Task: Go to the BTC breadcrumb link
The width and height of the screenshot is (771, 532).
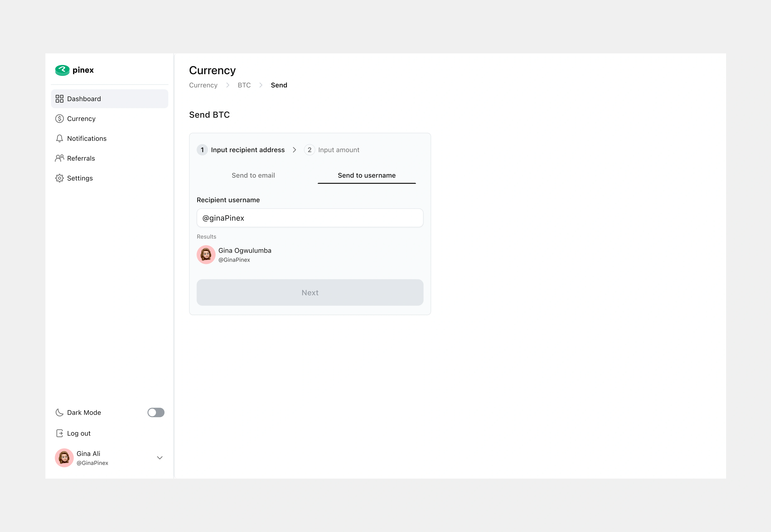Action: tap(244, 85)
